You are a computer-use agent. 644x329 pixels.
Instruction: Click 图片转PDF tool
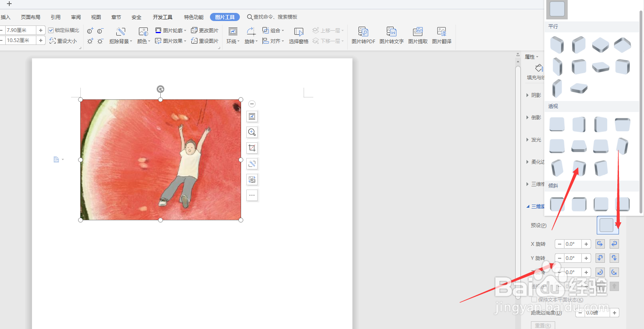(363, 36)
